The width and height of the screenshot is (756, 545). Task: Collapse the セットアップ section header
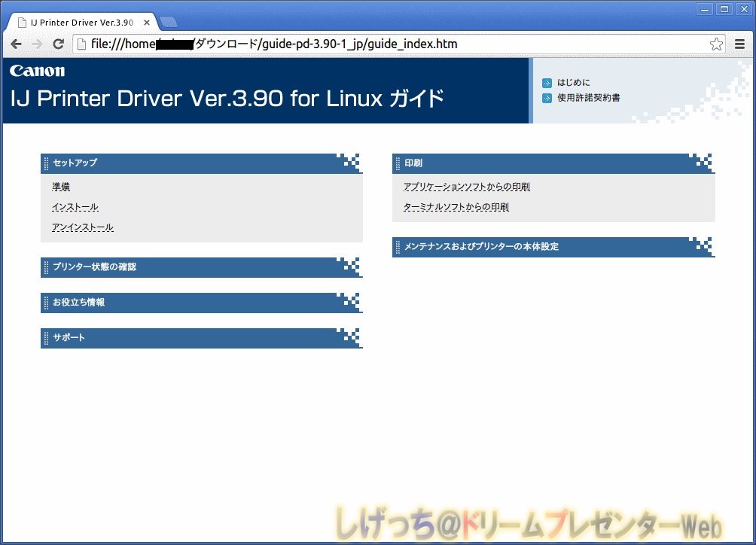tap(202, 163)
